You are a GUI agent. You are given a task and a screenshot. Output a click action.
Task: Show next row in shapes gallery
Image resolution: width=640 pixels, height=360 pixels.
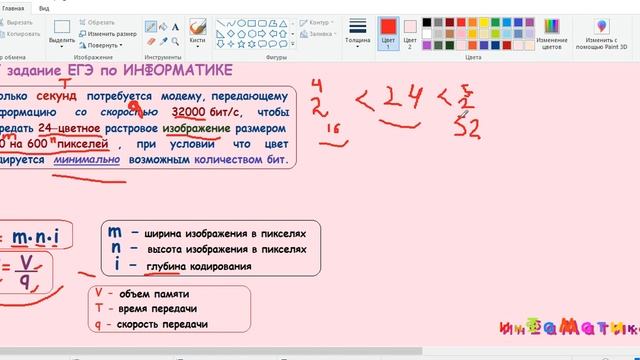pyautogui.click(x=293, y=34)
